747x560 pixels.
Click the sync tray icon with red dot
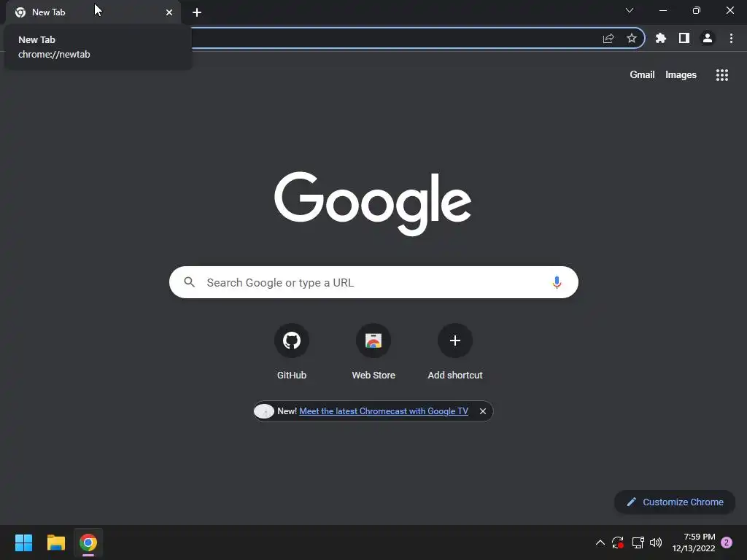point(618,542)
